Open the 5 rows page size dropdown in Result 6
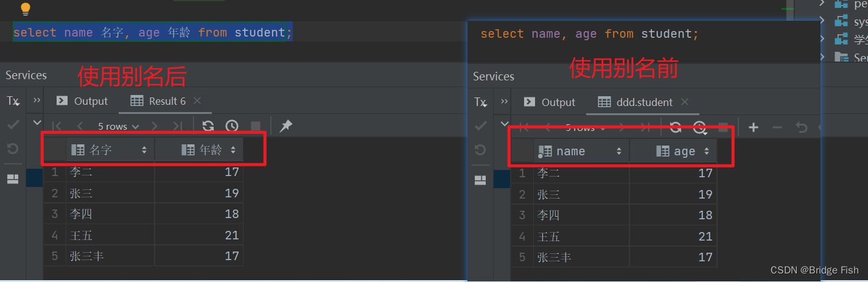 [118, 126]
